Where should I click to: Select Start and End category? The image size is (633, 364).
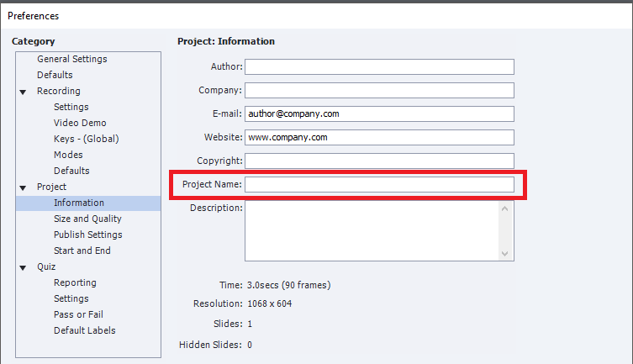pyautogui.click(x=82, y=251)
